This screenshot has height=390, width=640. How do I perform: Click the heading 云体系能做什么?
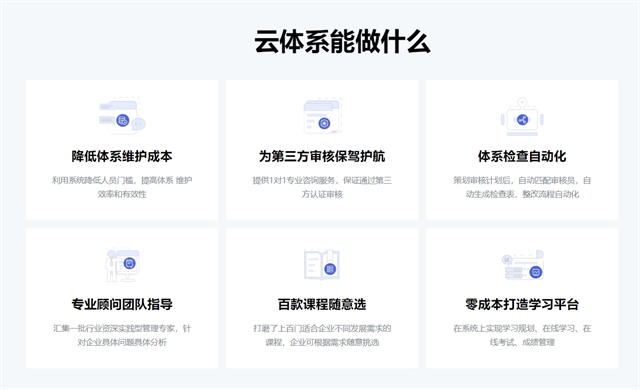point(342,42)
